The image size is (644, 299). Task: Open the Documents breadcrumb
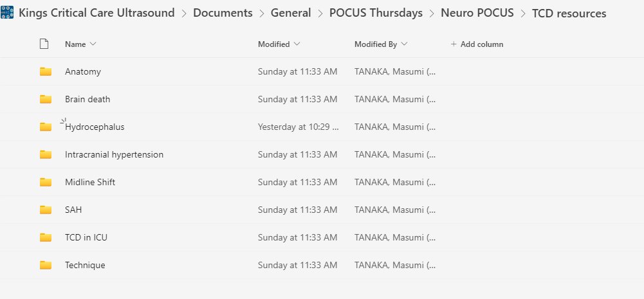click(223, 13)
